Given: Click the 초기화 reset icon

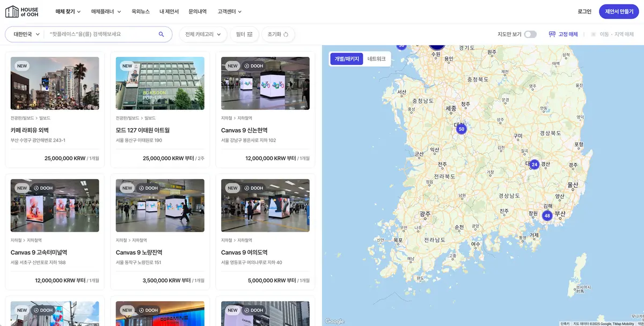Looking at the screenshot, I should [x=286, y=34].
